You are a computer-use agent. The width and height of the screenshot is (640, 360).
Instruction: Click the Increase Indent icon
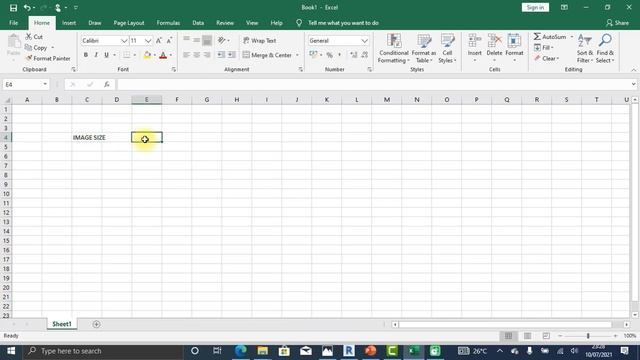click(231, 55)
